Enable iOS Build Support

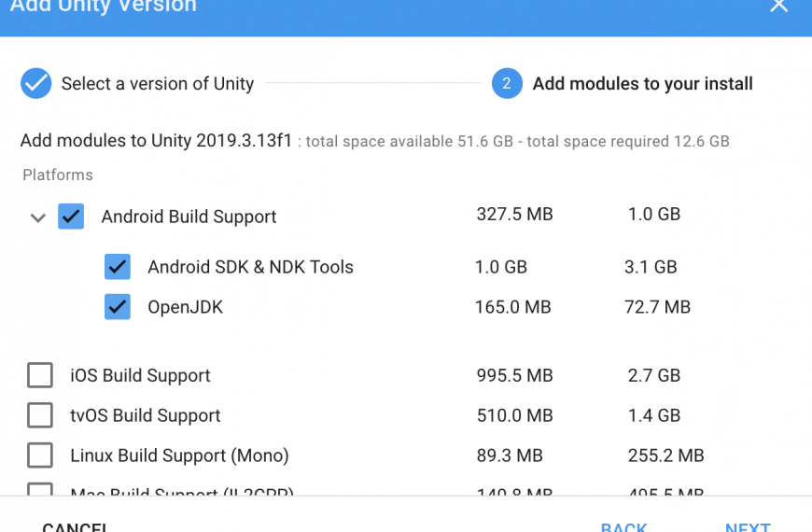coord(40,375)
